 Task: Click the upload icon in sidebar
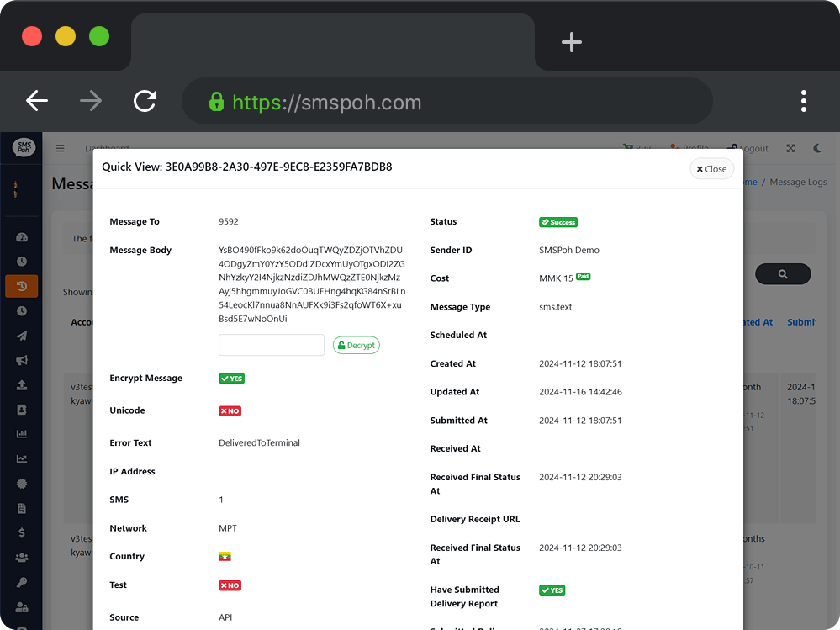click(x=22, y=385)
